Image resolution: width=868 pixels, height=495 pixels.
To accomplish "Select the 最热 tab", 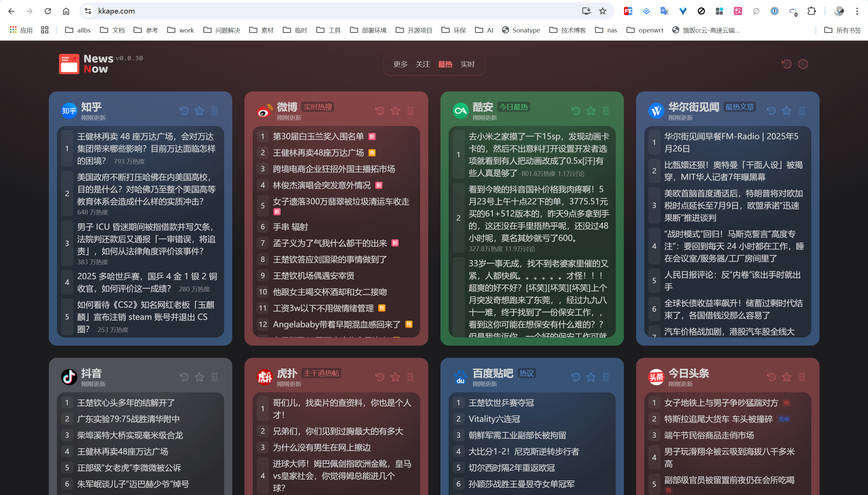I will click(x=445, y=64).
